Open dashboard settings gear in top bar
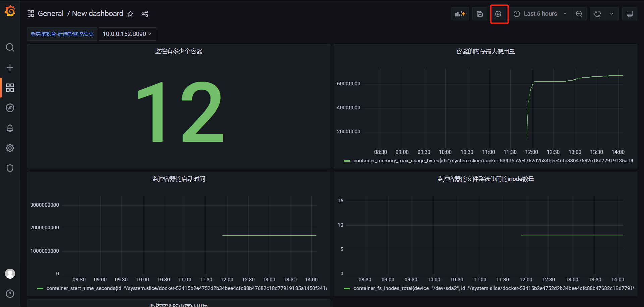 (x=498, y=14)
